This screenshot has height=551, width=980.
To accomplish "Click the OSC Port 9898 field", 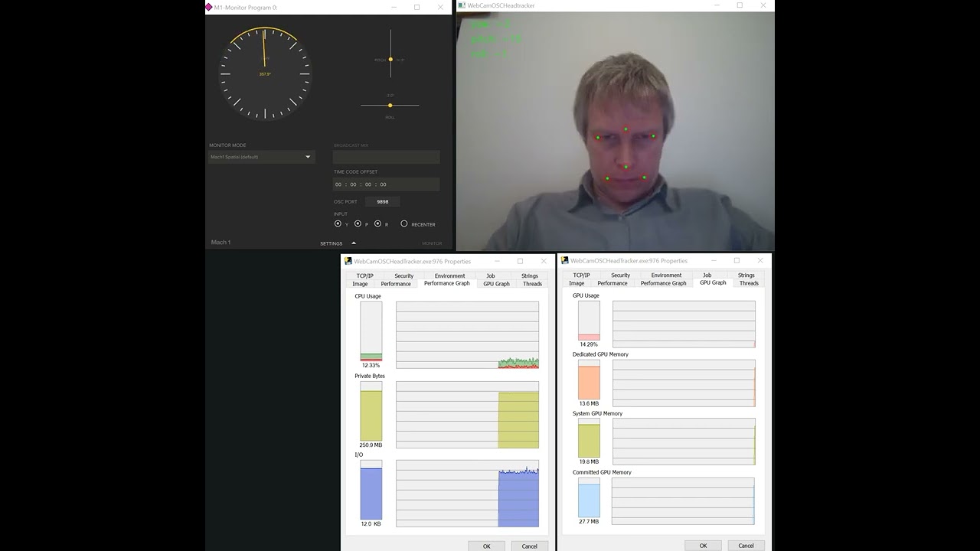I will point(383,201).
